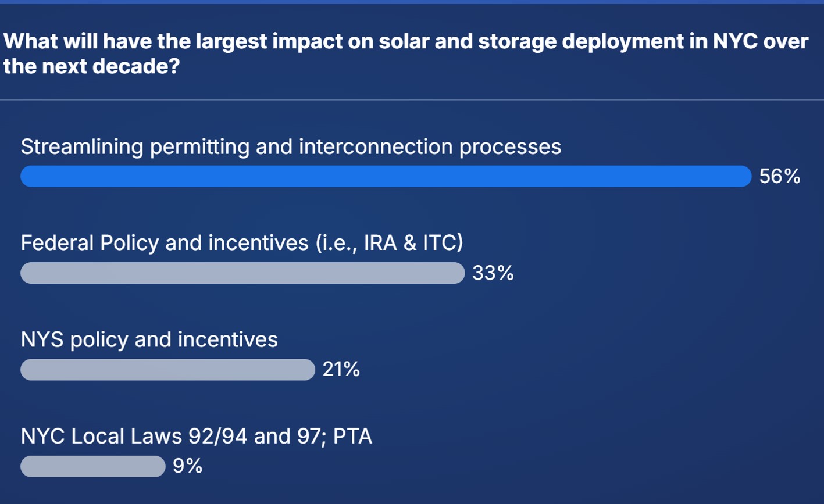Click "the next decade?" line of the heading
The image size is (824, 504).
pos(91,67)
